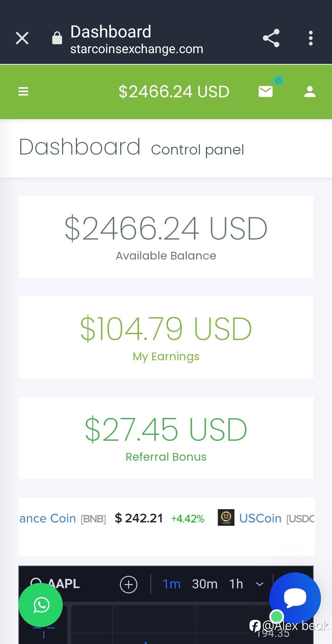This screenshot has width=332, height=644.
Task: Open the user profile icon
Action: click(x=310, y=92)
